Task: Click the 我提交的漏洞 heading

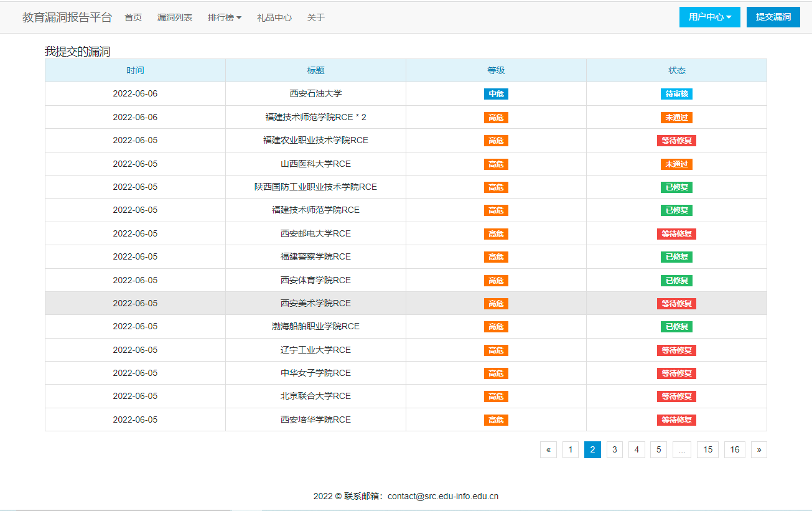Action: (77, 52)
